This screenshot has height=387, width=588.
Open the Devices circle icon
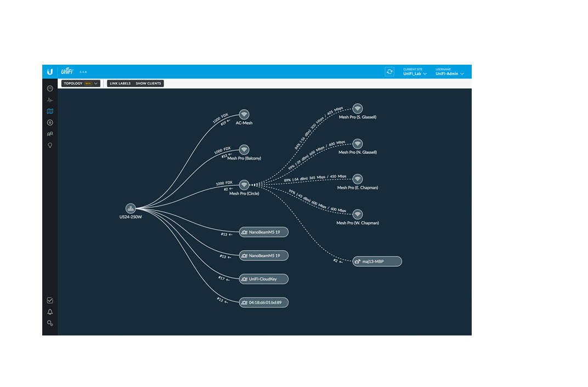pyautogui.click(x=50, y=122)
